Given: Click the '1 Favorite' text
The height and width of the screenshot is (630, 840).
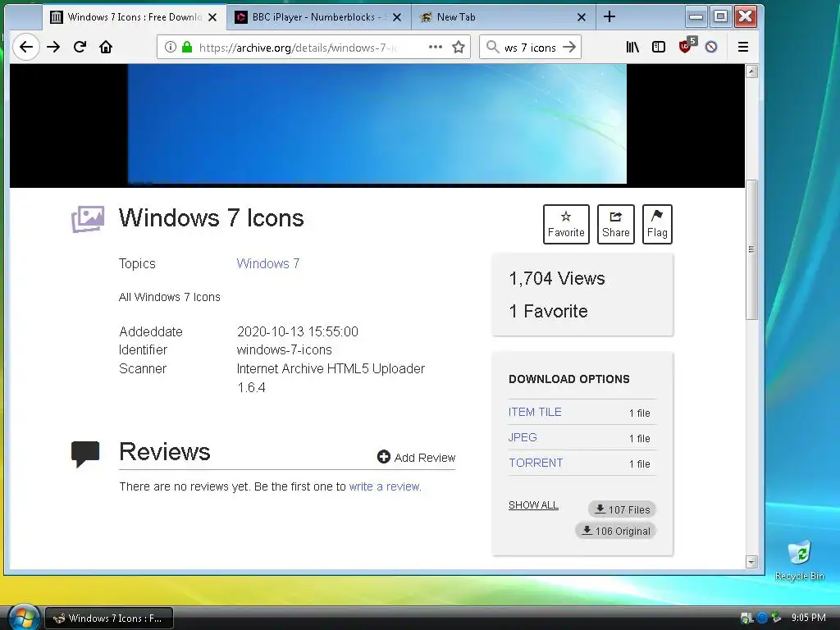Looking at the screenshot, I should [548, 311].
